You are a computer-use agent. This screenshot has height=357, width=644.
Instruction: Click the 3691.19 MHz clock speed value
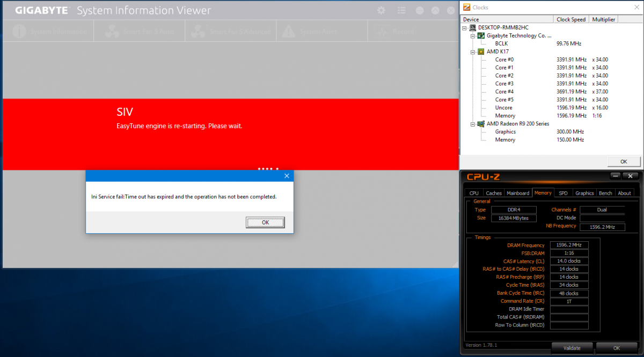click(572, 92)
